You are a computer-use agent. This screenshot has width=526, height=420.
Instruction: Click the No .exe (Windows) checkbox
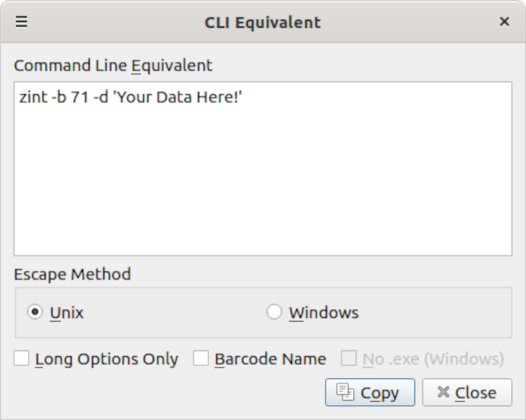349,358
